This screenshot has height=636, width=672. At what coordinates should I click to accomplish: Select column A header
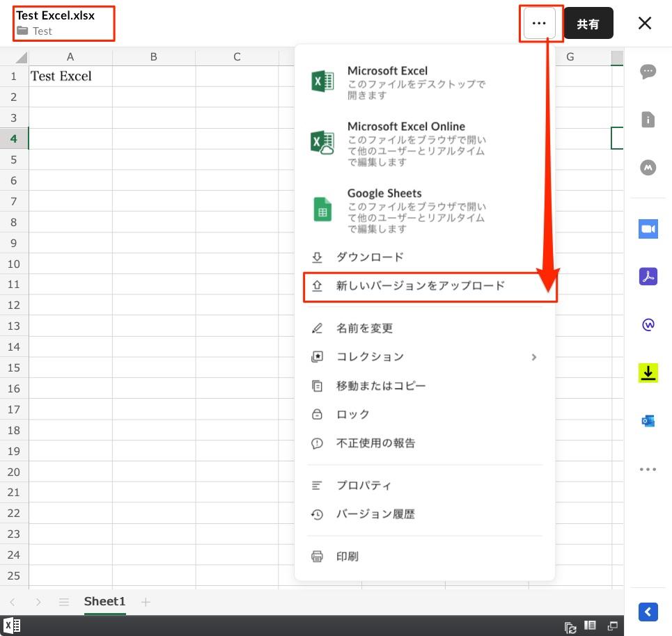(x=71, y=56)
